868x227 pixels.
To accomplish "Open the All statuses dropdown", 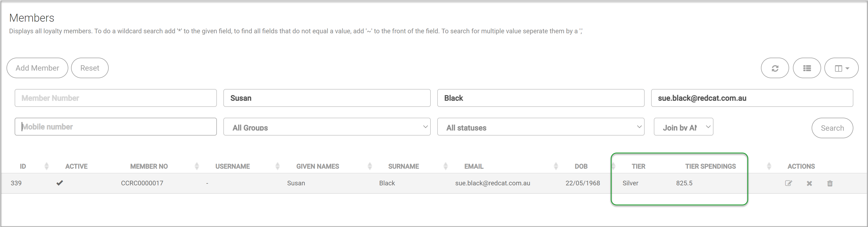I will click(x=541, y=127).
